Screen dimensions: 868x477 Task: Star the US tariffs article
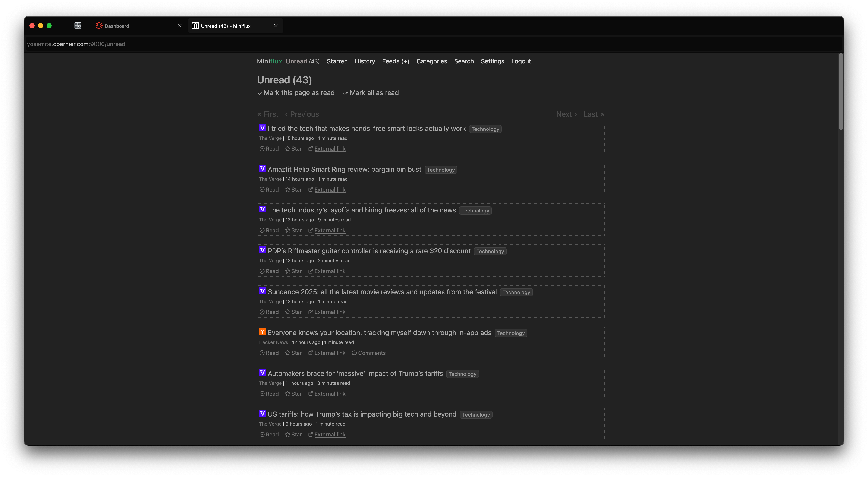coord(293,435)
